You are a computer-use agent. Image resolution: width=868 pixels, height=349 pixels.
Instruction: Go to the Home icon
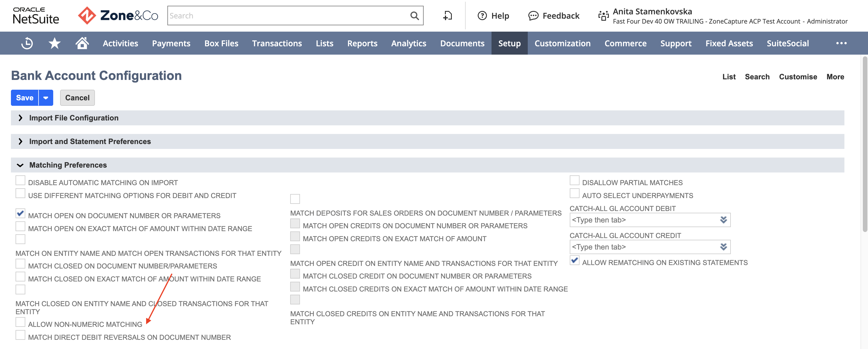tap(82, 43)
